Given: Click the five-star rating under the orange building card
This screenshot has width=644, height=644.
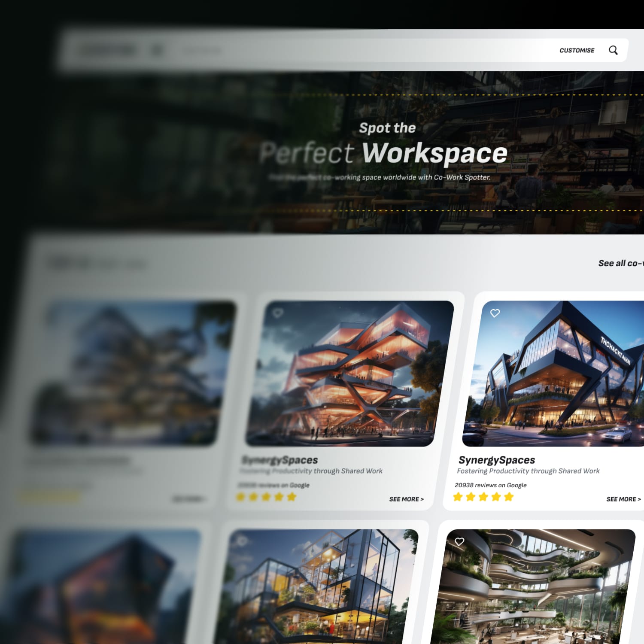Looking at the screenshot, I should (x=266, y=497).
